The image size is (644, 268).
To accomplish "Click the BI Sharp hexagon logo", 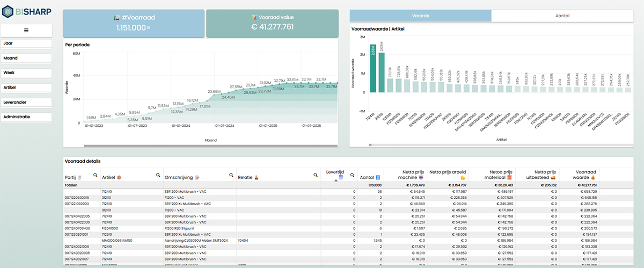I will click(8, 11).
